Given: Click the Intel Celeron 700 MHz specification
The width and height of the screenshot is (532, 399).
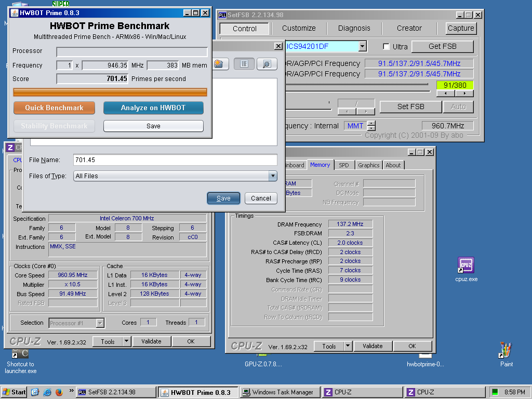Looking at the screenshot, I should click(x=127, y=218).
